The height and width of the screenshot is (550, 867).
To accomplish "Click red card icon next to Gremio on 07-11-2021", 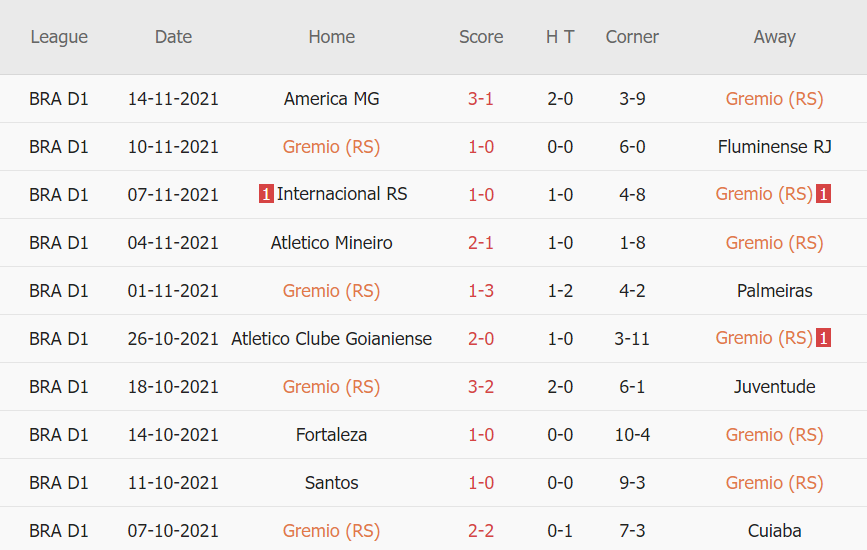I will tap(823, 195).
